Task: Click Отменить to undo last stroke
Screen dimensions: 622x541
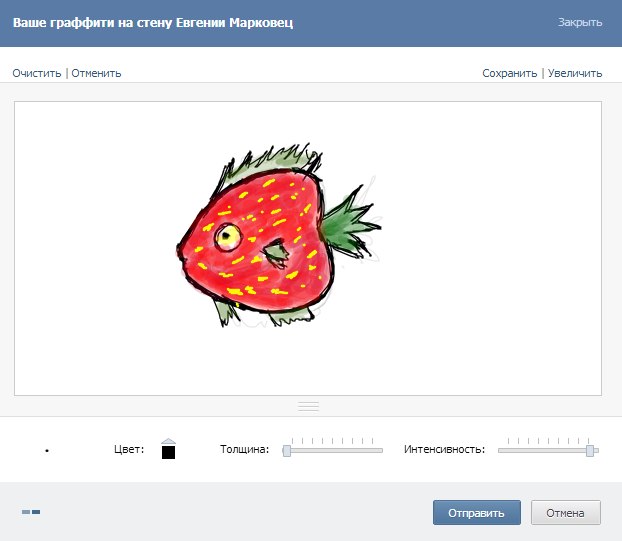Action: (96, 73)
